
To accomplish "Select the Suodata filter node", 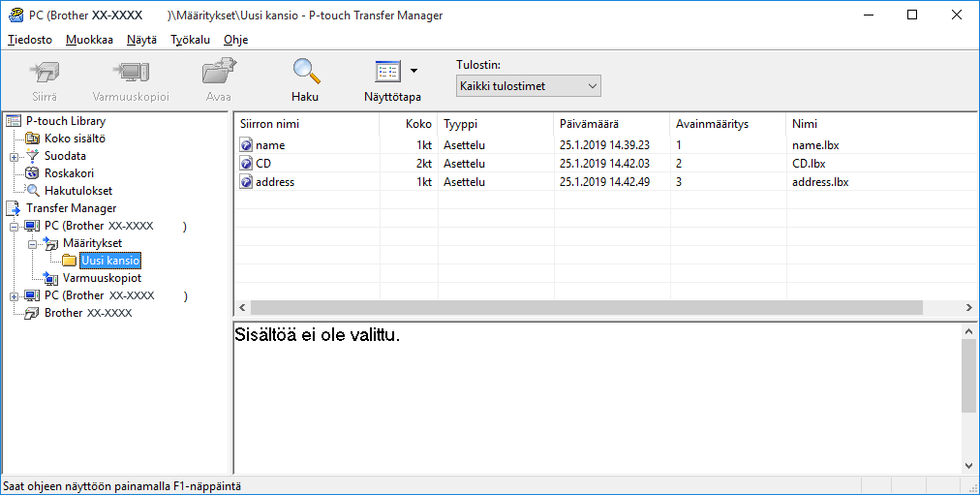I will (65, 156).
